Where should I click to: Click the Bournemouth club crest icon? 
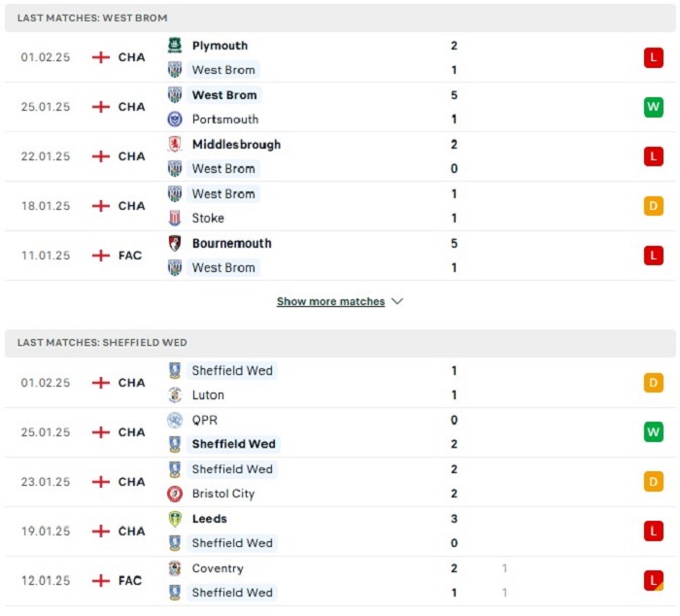[x=175, y=243]
